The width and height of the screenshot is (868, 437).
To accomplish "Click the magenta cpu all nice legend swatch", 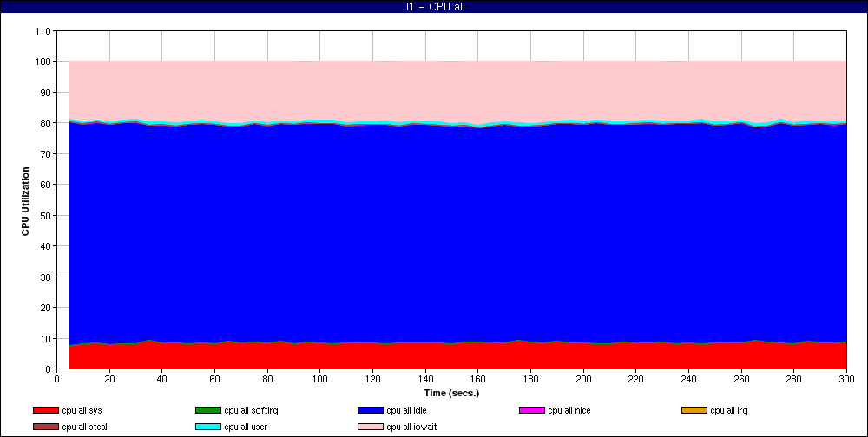I will (532, 410).
